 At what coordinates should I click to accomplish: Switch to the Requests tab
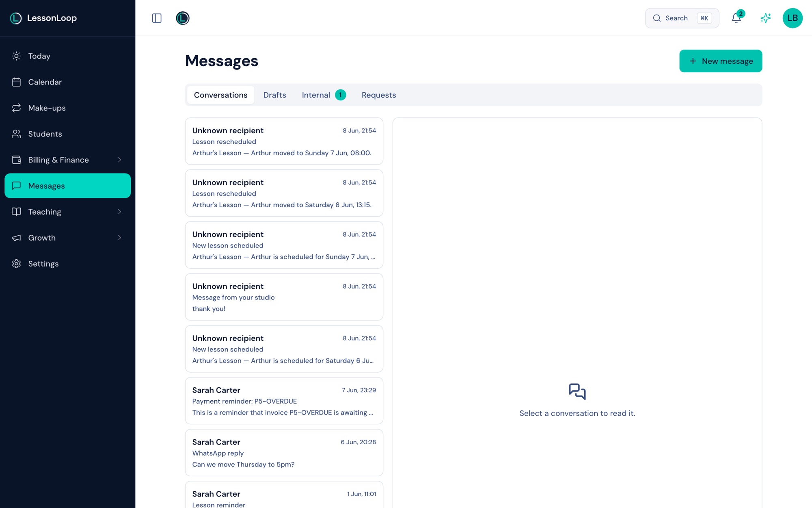tap(378, 95)
